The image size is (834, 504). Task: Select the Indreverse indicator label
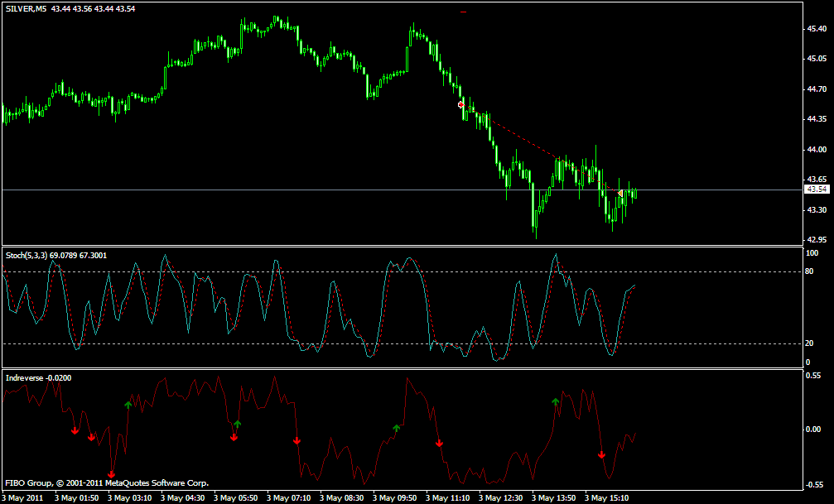(x=24, y=378)
